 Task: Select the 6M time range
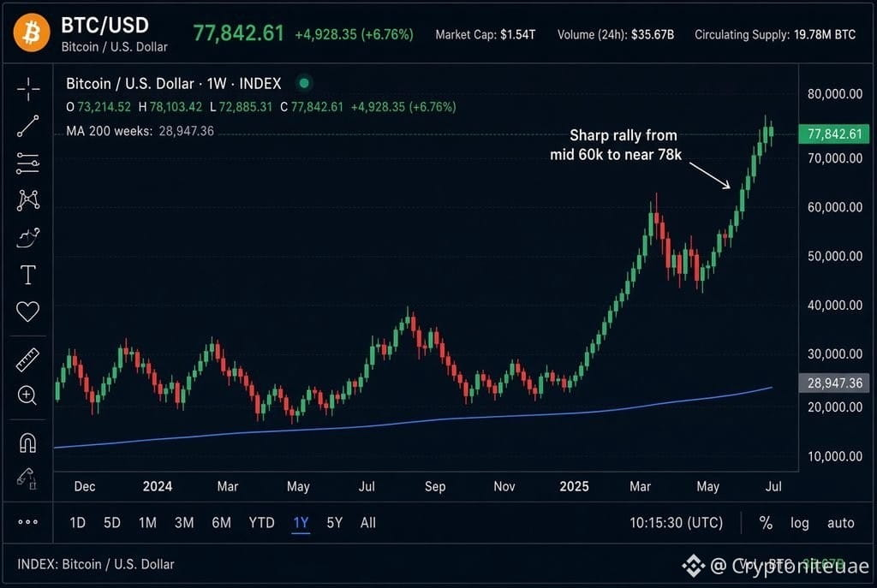(x=222, y=523)
